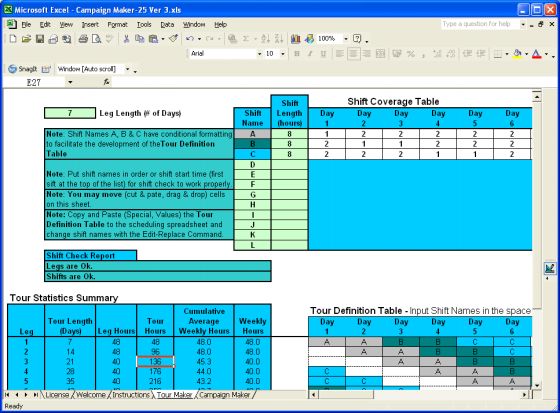The width and height of the screenshot is (560, 413).
Task: Launch the Chart Wizard icon
Action: pyautogui.click(x=295, y=39)
